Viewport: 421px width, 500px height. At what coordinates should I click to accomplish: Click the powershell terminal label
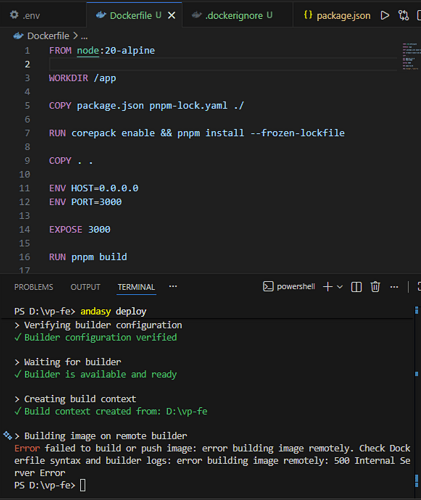point(296,287)
